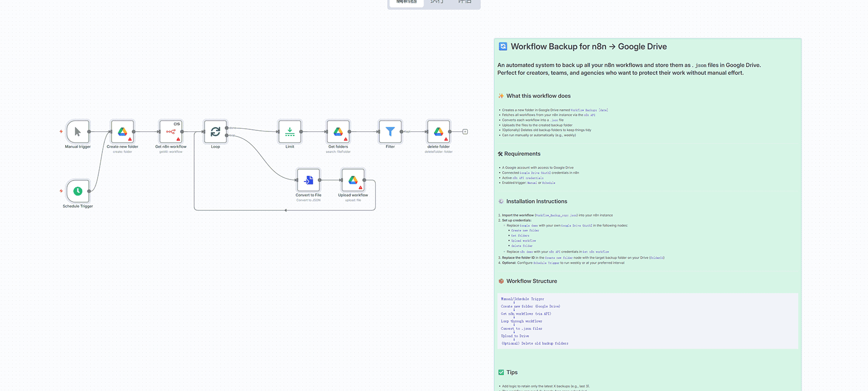This screenshot has height=391, width=868.
Task: Select the Schedule Trigger clock node
Action: coord(78,191)
